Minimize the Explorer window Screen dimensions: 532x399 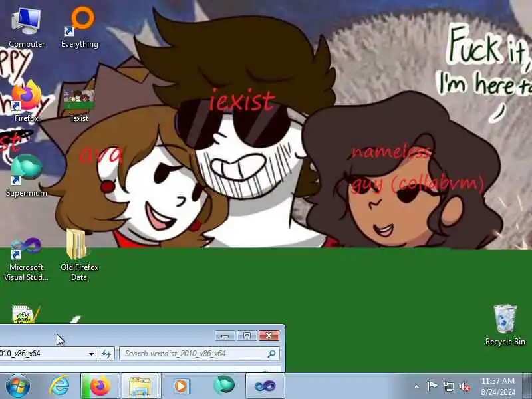click(225, 336)
